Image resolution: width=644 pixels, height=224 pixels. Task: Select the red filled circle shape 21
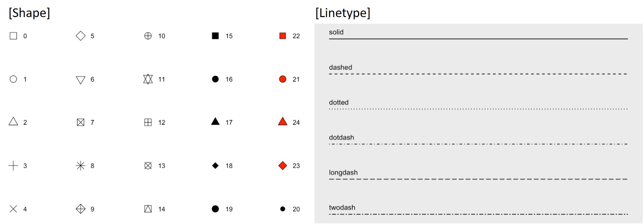click(283, 79)
